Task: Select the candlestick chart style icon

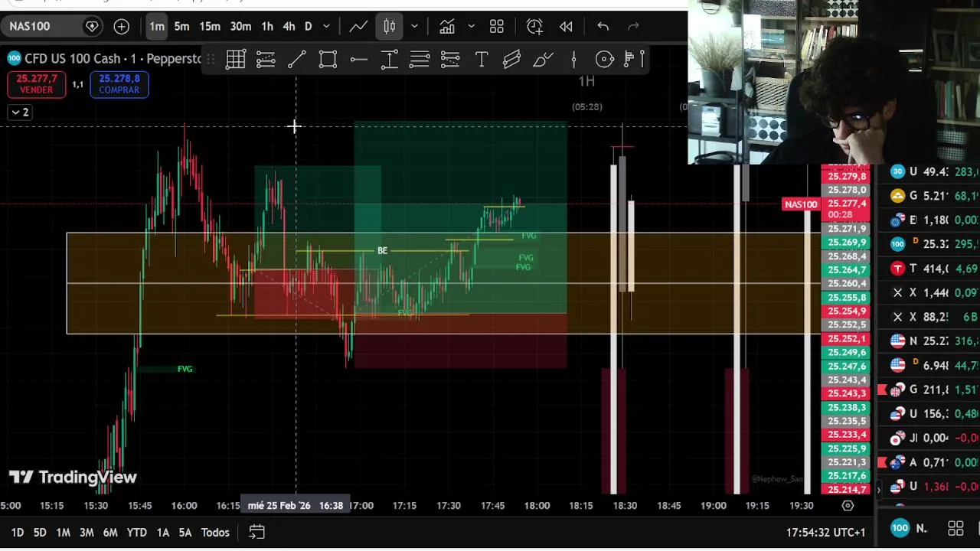Action: tap(390, 26)
